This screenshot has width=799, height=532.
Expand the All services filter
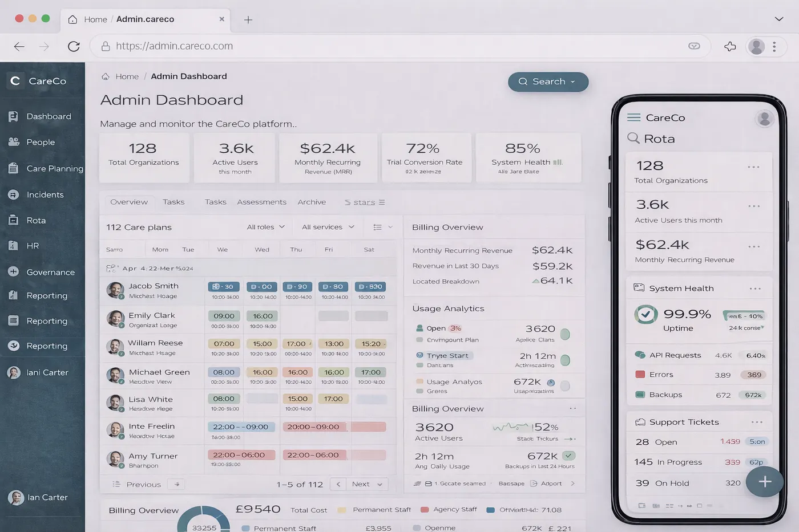coord(328,226)
